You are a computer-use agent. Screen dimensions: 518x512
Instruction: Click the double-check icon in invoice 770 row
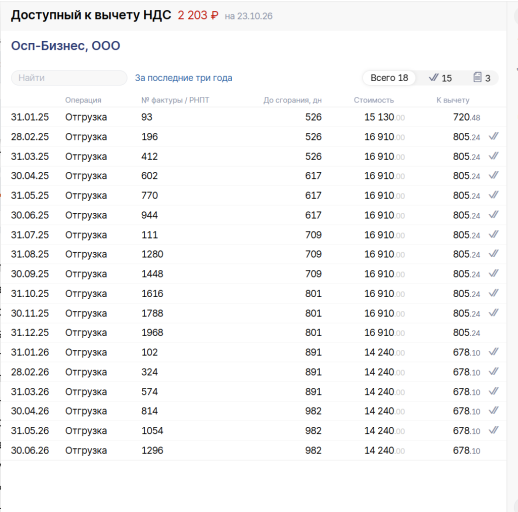(494, 195)
